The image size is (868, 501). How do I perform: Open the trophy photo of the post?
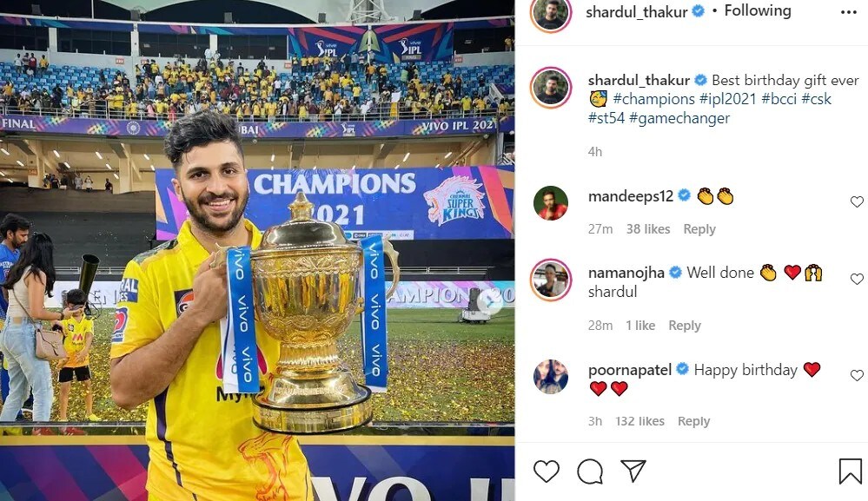257,250
